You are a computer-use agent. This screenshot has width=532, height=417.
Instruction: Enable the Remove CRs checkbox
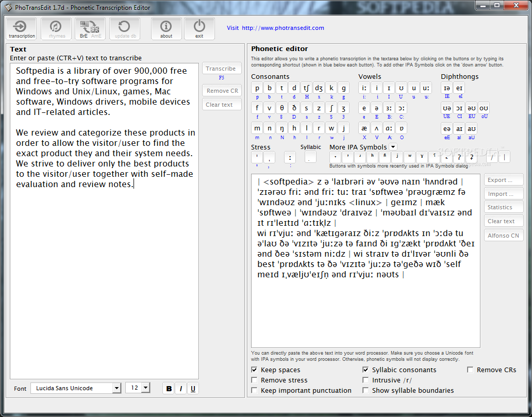pos(470,370)
